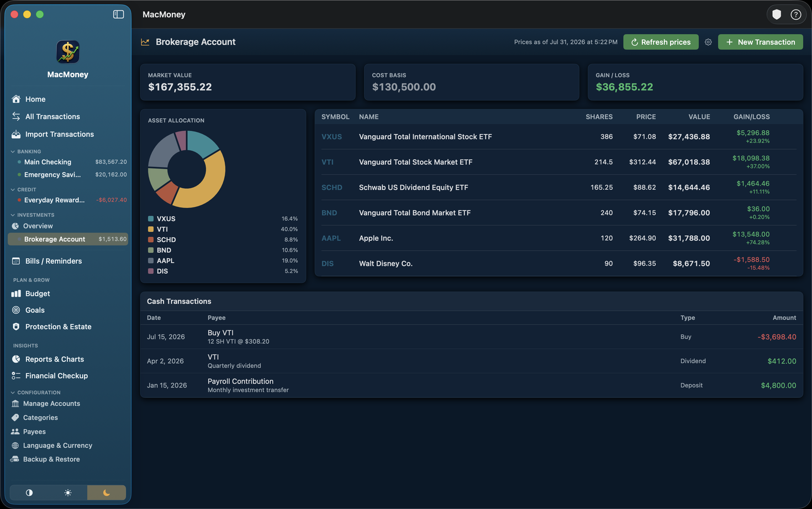The height and width of the screenshot is (509, 812).
Task: Open BND symbol in holdings
Action: (x=329, y=213)
